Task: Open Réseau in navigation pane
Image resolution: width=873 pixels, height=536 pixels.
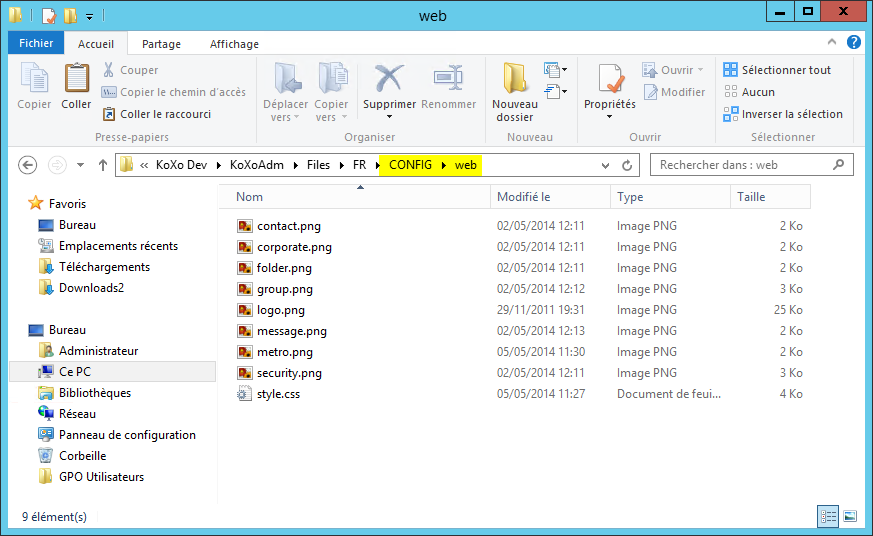Action: point(77,414)
